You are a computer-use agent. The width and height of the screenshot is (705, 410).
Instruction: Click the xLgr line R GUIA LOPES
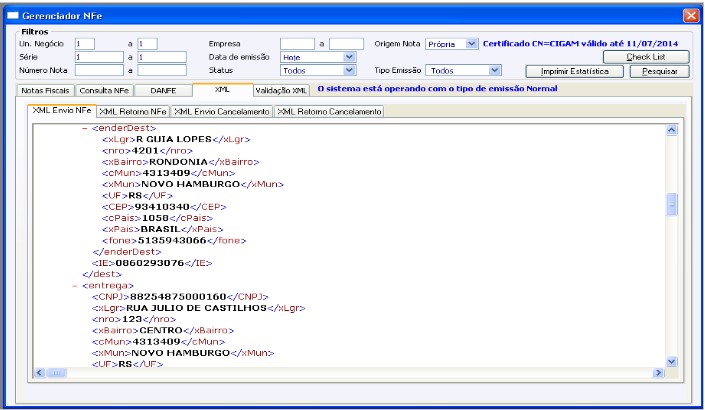click(176, 139)
